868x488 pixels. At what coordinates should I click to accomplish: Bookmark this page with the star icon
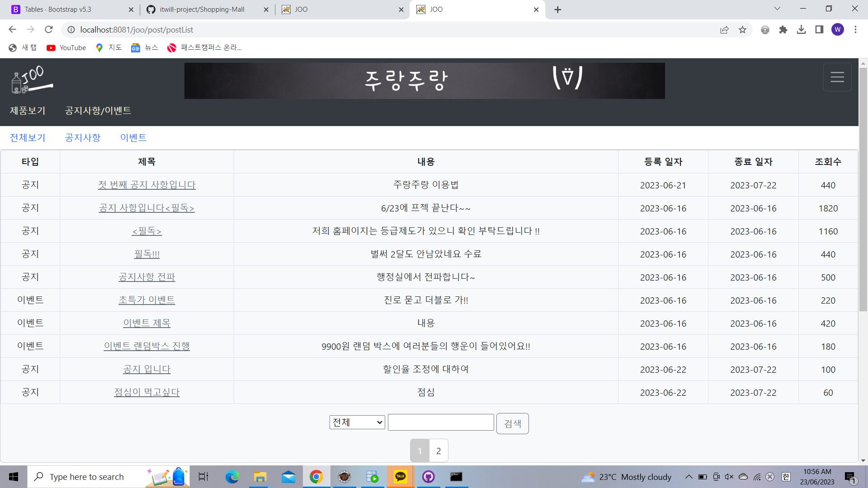click(743, 29)
